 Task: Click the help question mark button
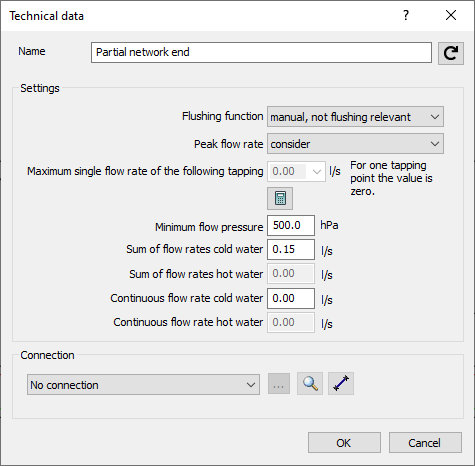406,15
